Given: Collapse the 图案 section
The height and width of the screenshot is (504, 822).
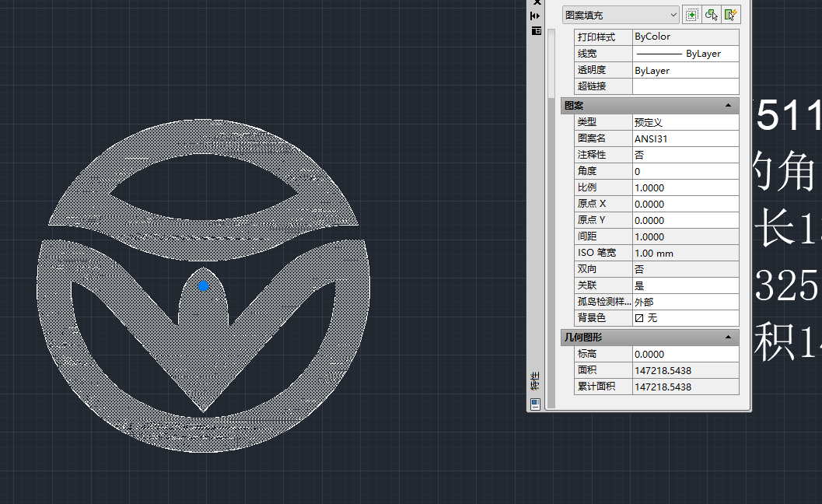Looking at the screenshot, I should pos(728,106).
